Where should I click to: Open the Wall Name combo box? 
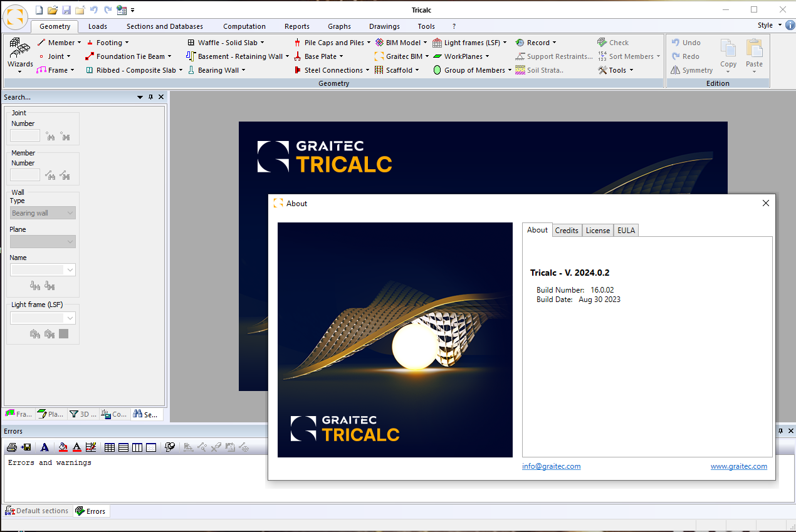point(43,269)
